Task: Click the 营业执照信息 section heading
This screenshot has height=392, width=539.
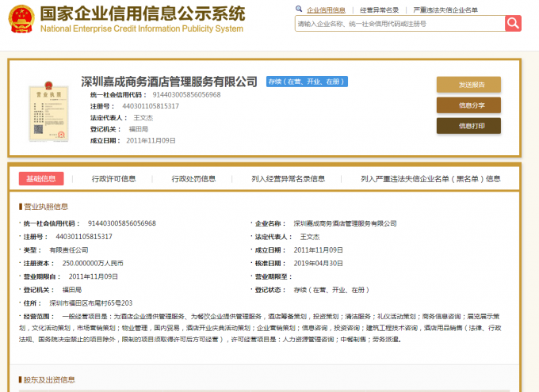Action: (46, 207)
